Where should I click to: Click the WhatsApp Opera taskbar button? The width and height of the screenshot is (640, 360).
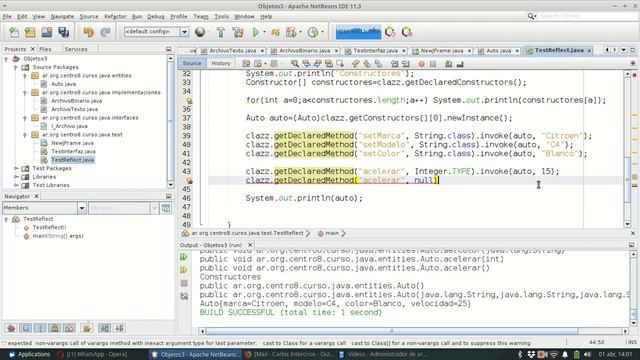(x=92, y=354)
